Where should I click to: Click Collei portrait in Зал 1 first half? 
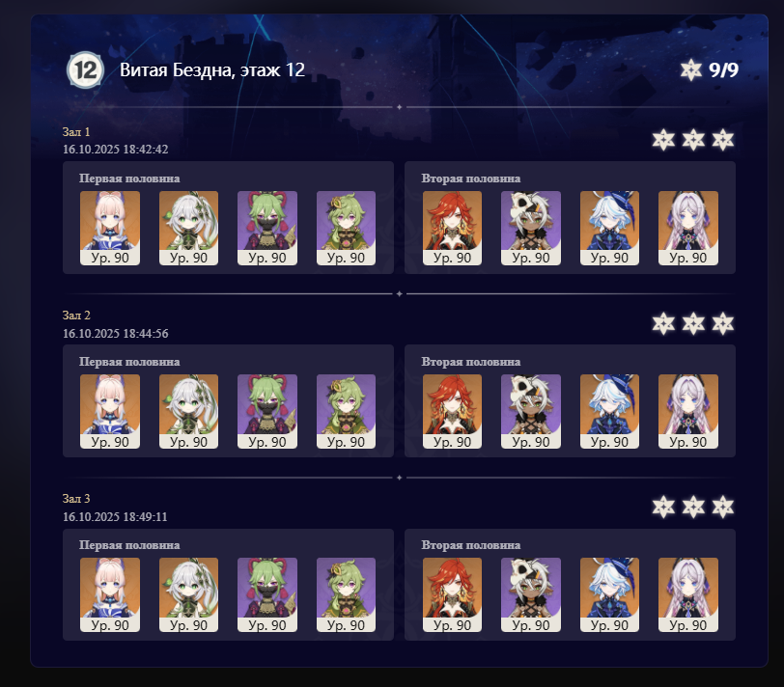click(x=346, y=228)
